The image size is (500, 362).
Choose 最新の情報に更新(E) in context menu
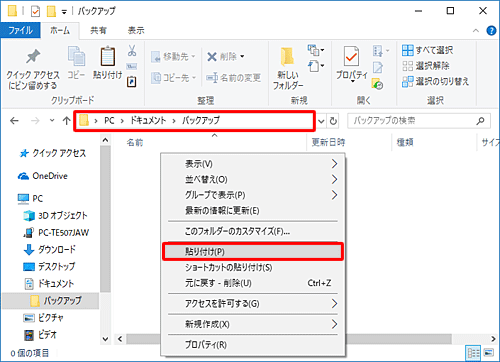pos(253,211)
